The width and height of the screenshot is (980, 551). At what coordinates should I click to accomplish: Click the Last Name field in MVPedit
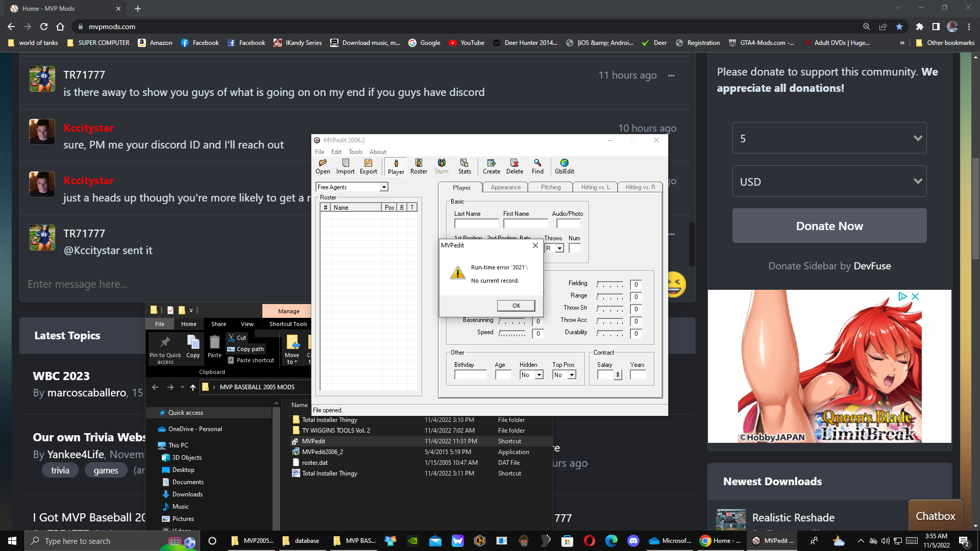tap(476, 223)
